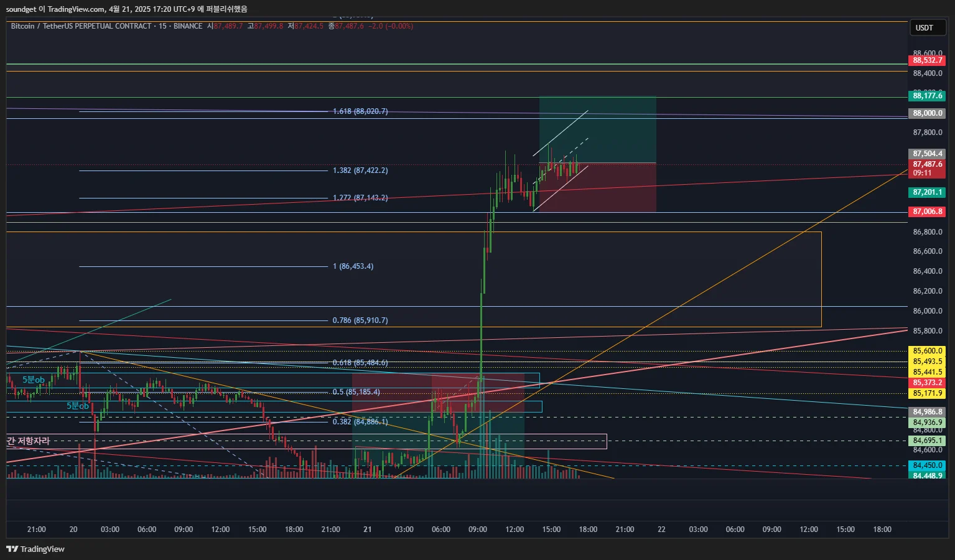Click the 09:00 marker after date 21

pyautogui.click(x=478, y=530)
